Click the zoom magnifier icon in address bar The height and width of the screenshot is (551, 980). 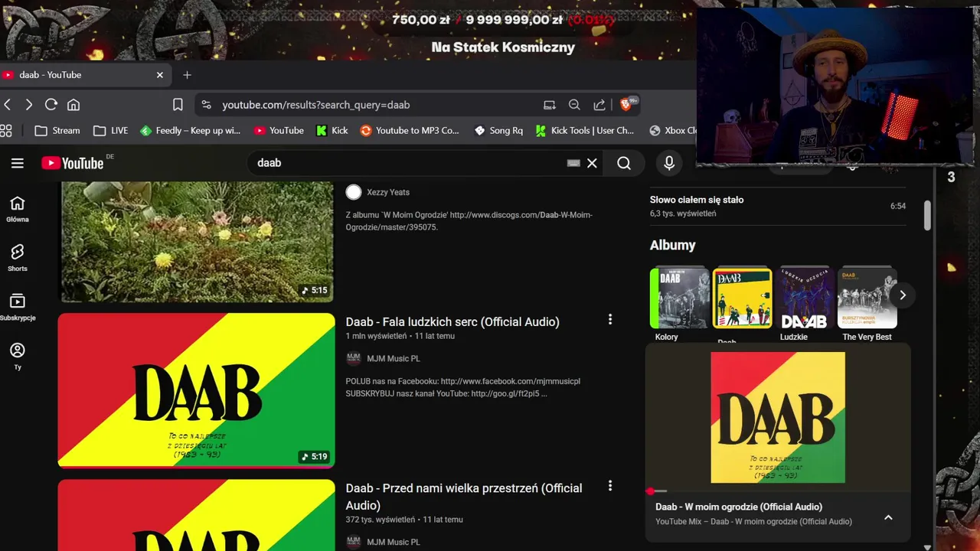[574, 105]
